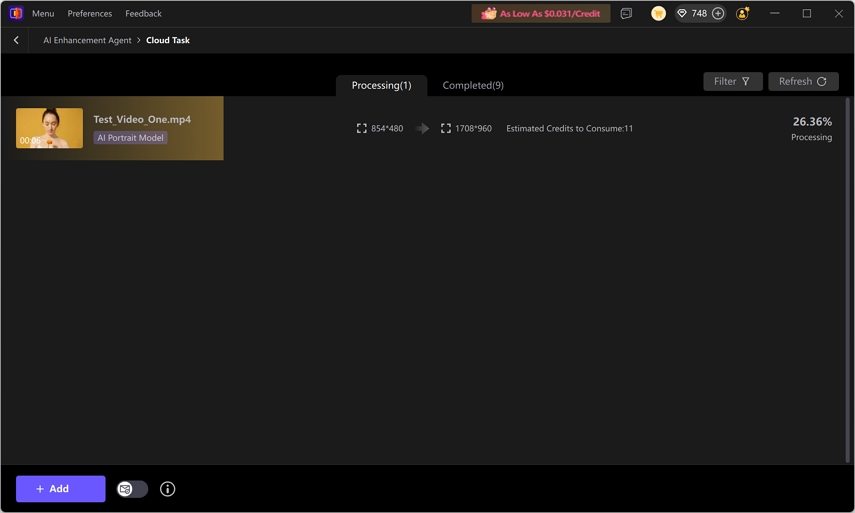Switch to the Processing(1) tab

(381, 86)
